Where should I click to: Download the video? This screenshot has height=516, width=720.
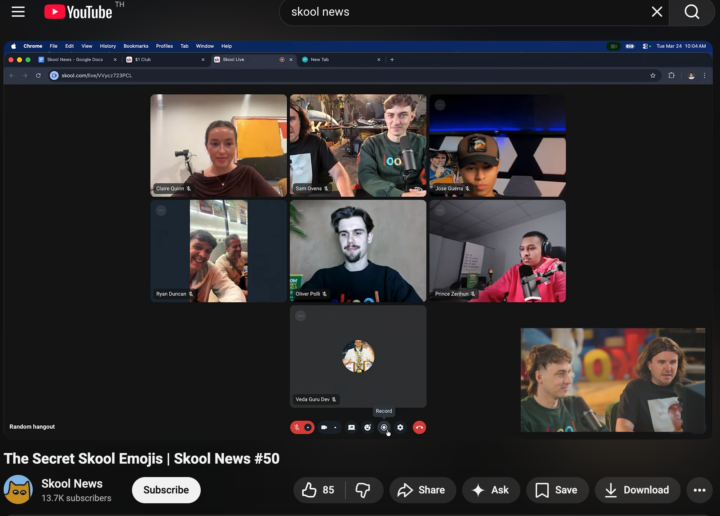pyautogui.click(x=637, y=490)
